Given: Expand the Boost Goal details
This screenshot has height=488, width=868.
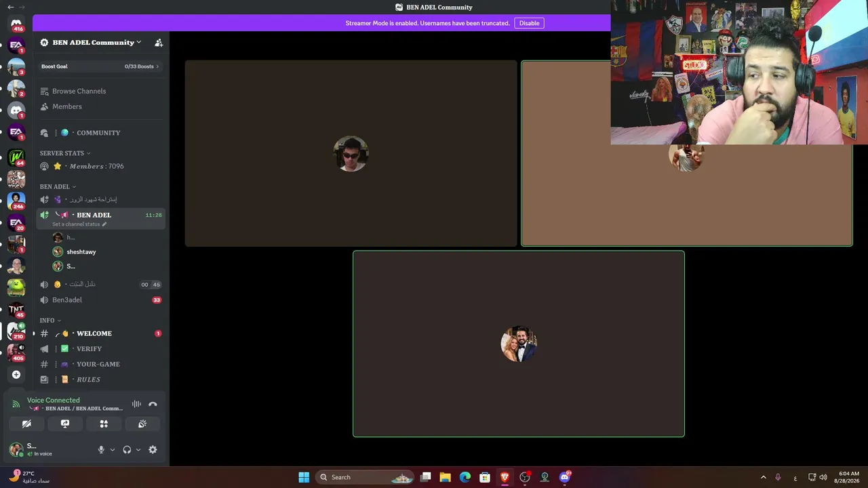Looking at the screenshot, I should click(100, 66).
